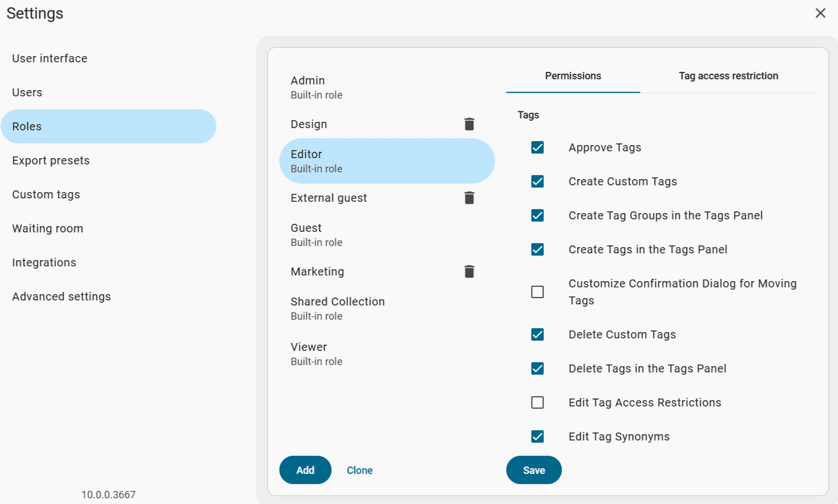Uncheck the Approve Tags permission

pos(537,147)
